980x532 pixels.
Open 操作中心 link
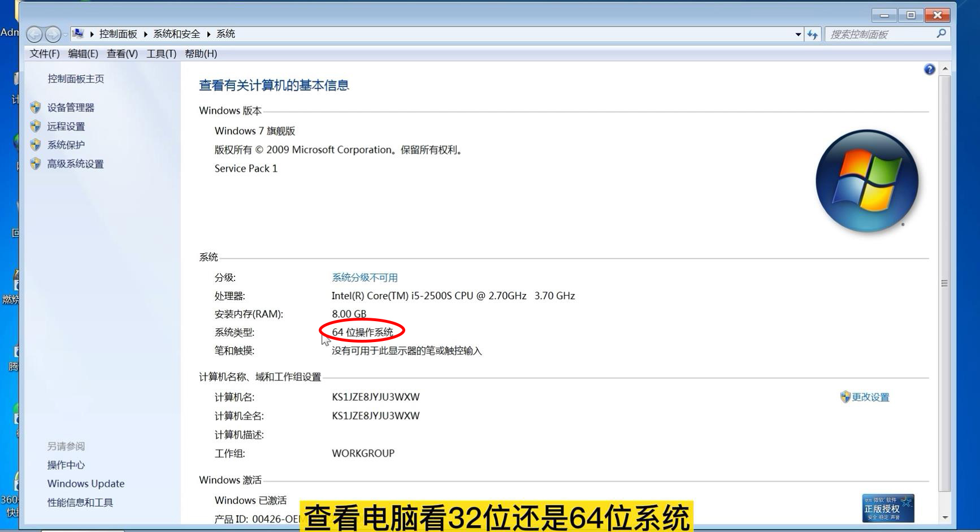coord(66,465)
